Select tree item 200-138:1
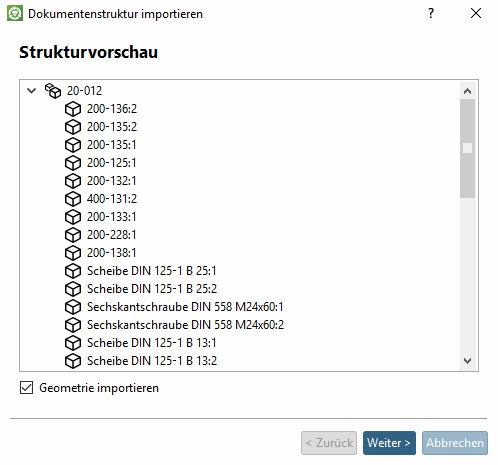 (112, 253)
